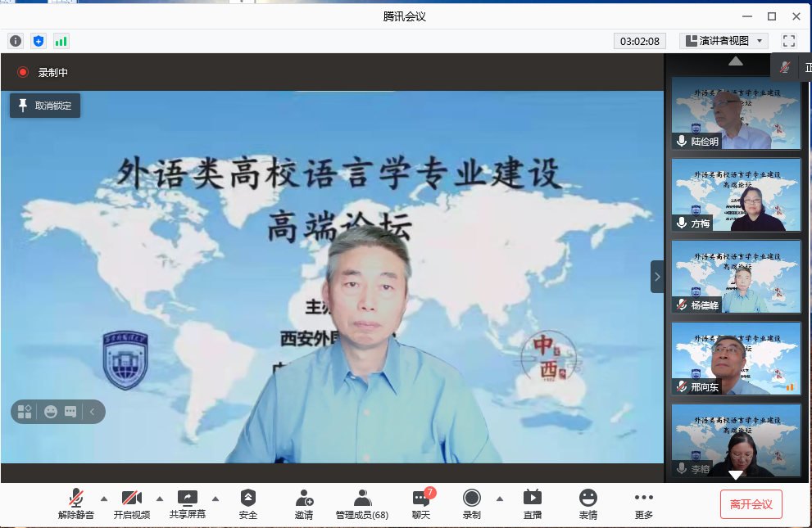This screenshot has height=528, width=812.
Task: Open 聊天 chat with 7 unread
Action: [x=421, y=503]
